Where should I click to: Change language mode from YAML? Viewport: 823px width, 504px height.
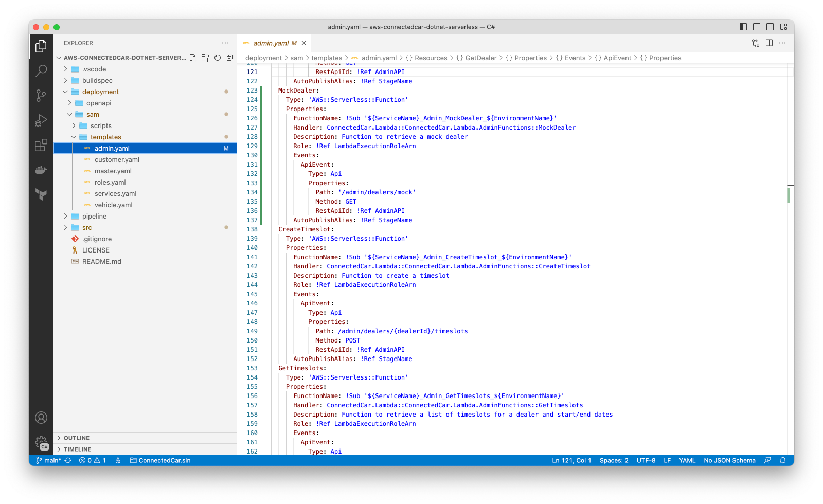click(x=687, y=460)
